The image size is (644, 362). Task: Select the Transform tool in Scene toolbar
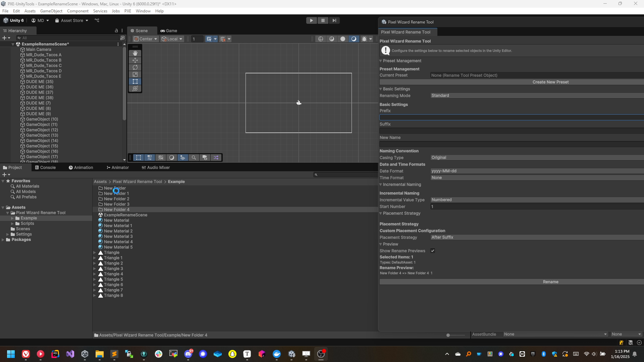click(x=135, y=88)
